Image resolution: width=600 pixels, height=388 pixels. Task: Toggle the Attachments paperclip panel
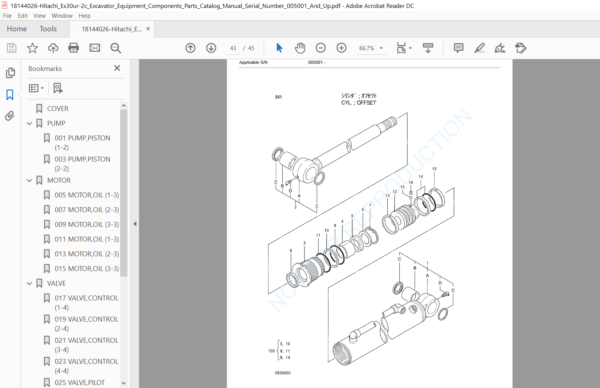coord(10,116)
